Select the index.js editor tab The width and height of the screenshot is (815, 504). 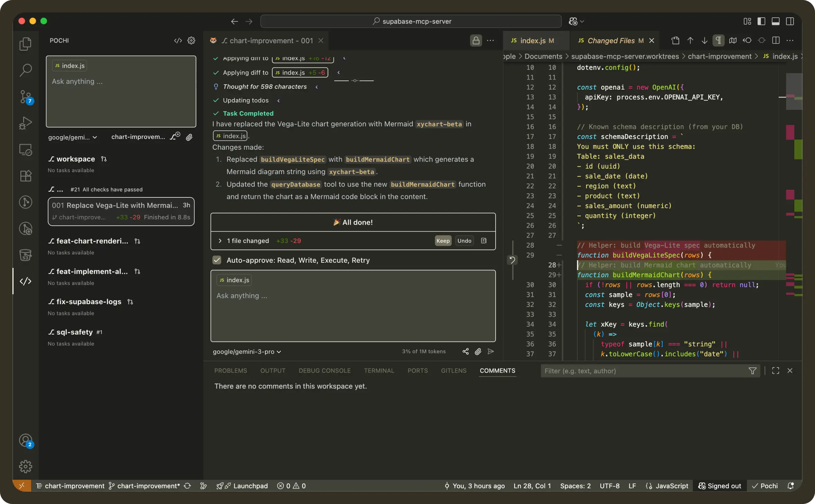tap(532, 40)
